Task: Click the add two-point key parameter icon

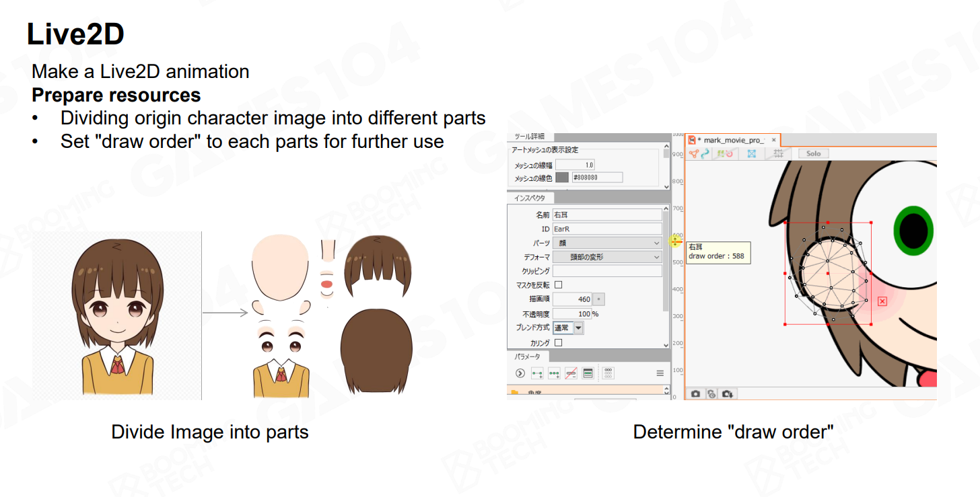Action: click(x=537, y=373)
